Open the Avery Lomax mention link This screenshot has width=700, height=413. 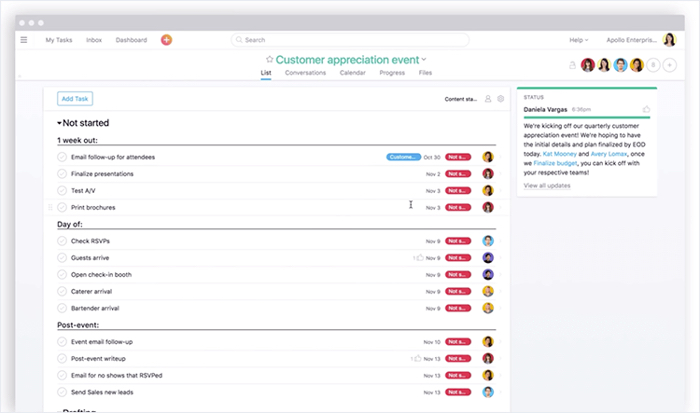[x=608, y=154]
